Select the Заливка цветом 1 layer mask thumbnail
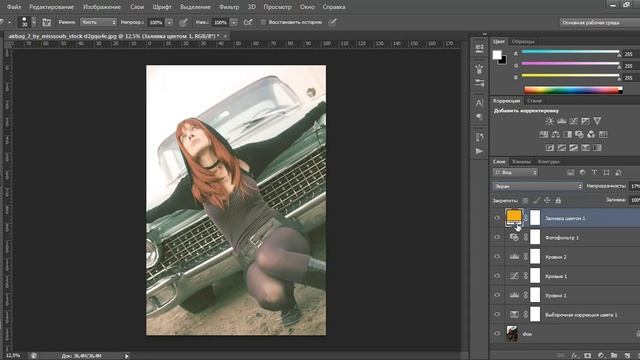This screenshot has width=640, height=360. pos(535,218)
